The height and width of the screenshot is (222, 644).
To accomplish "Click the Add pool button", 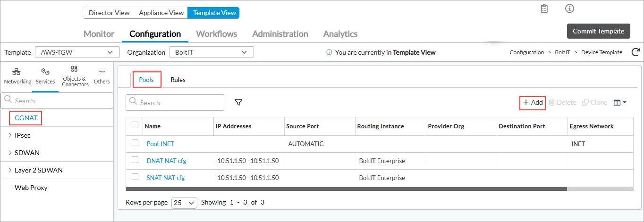I will point(533,102).
